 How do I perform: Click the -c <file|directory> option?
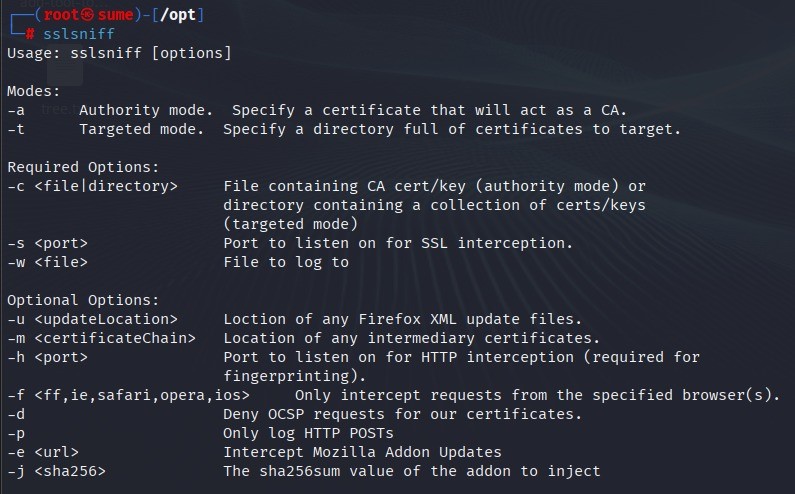click(x=92, y=186)
